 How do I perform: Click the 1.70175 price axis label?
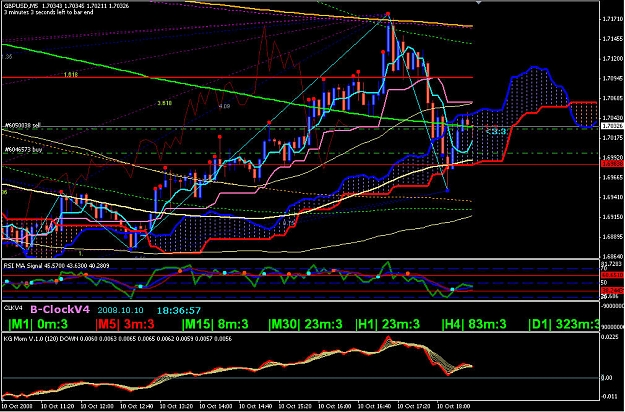613,138
